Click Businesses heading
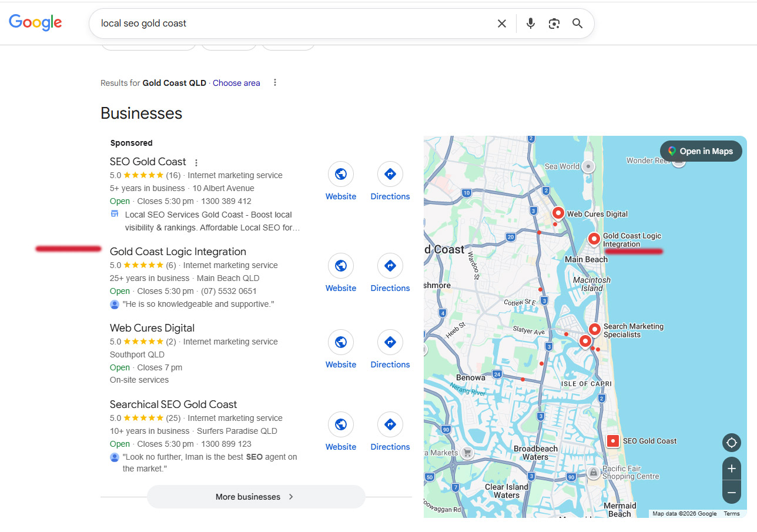The image size is (757, 532). (x=142, y=113)
